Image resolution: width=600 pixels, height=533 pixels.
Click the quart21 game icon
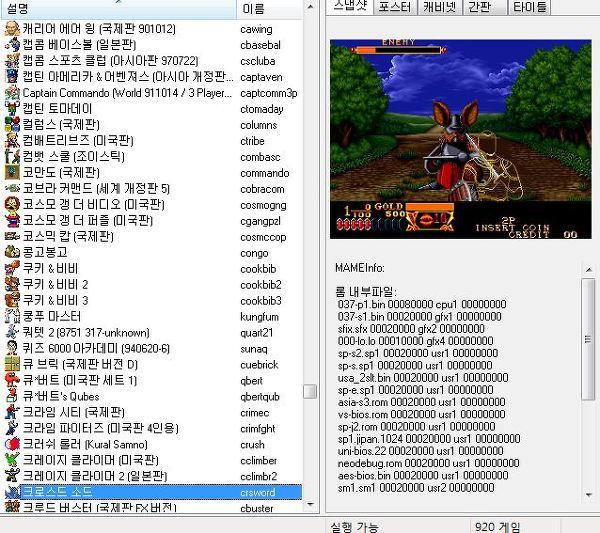tap(12, 333)
